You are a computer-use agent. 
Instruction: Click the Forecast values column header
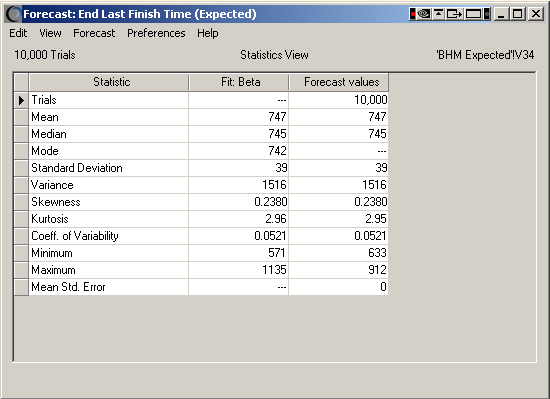pyautogui.click(x=338, y=82)
